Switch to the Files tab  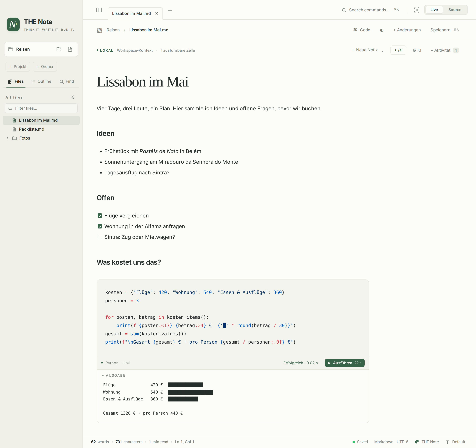tap(16, 81)
